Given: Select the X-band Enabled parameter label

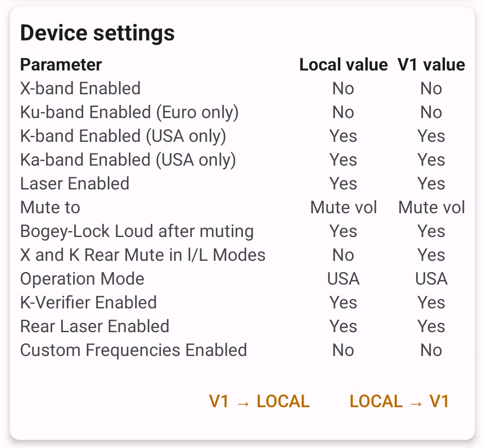Looking at the screenshot, I should pos(80,88).
